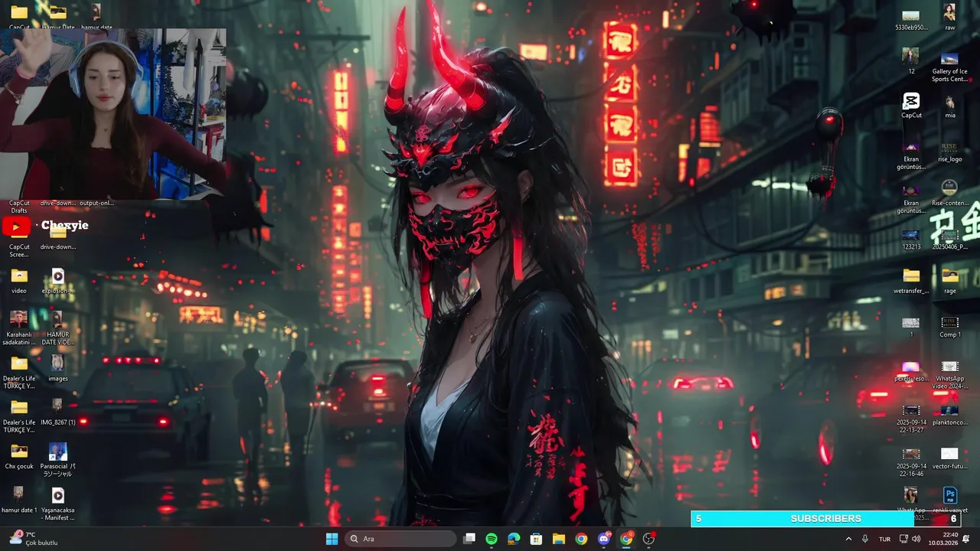Select the pexels-reso image file
The width and height of the screenshot is (980, 551).
pos(911,372)
